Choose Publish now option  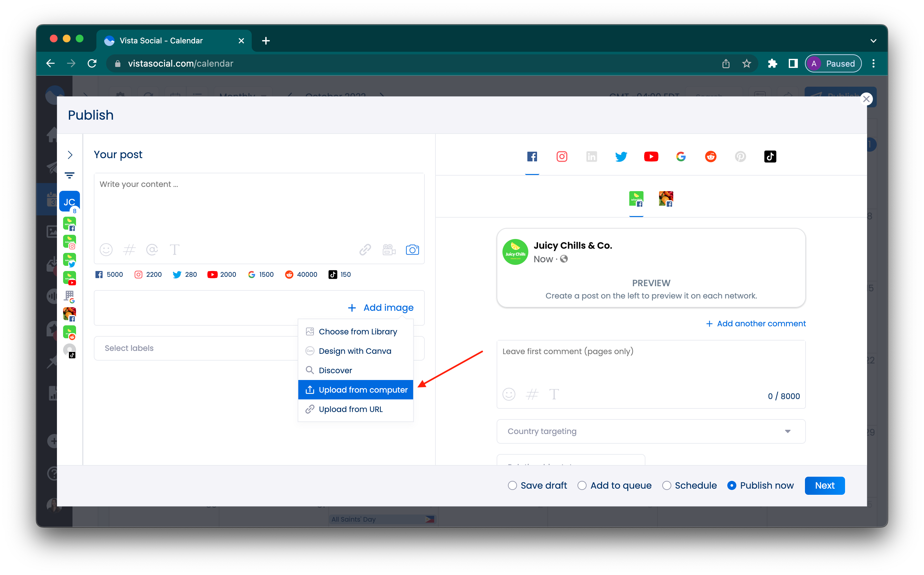click(x=760, y=486)
